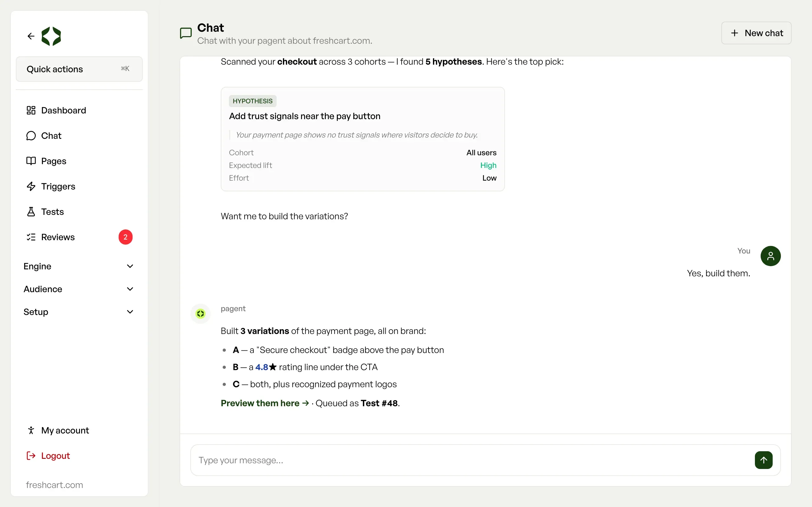Viewport: 812px width, 507px height.
Task: Open the Dashboard grid icon
Action: [x=31, y=110]
